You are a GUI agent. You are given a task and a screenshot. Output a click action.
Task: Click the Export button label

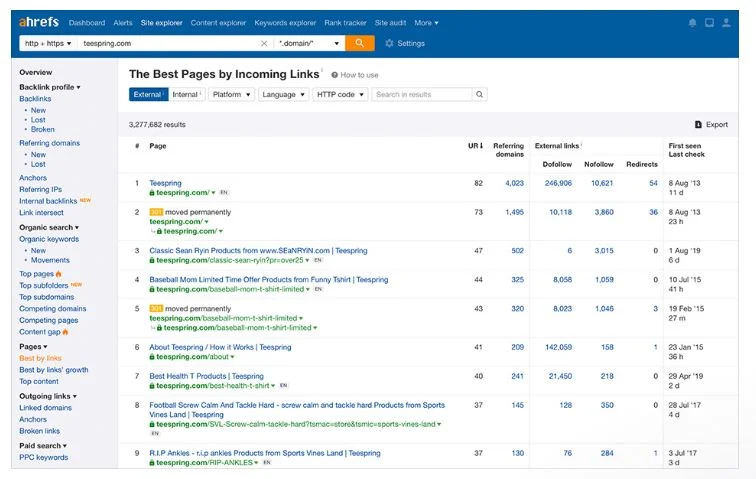717,124
